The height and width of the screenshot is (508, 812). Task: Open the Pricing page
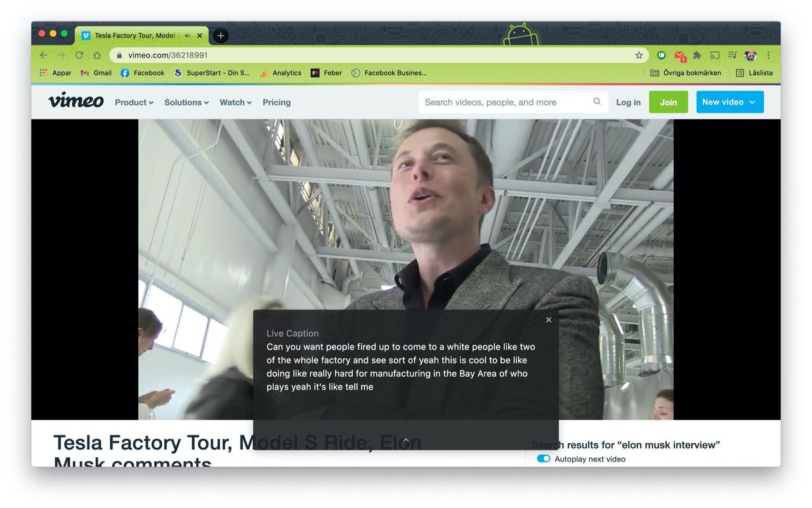[277, 102]
